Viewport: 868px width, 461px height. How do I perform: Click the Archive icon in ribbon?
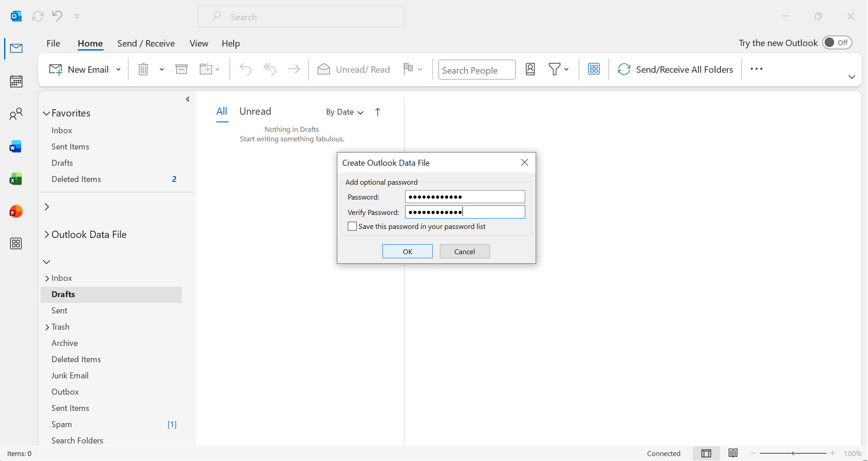(182, 69)
